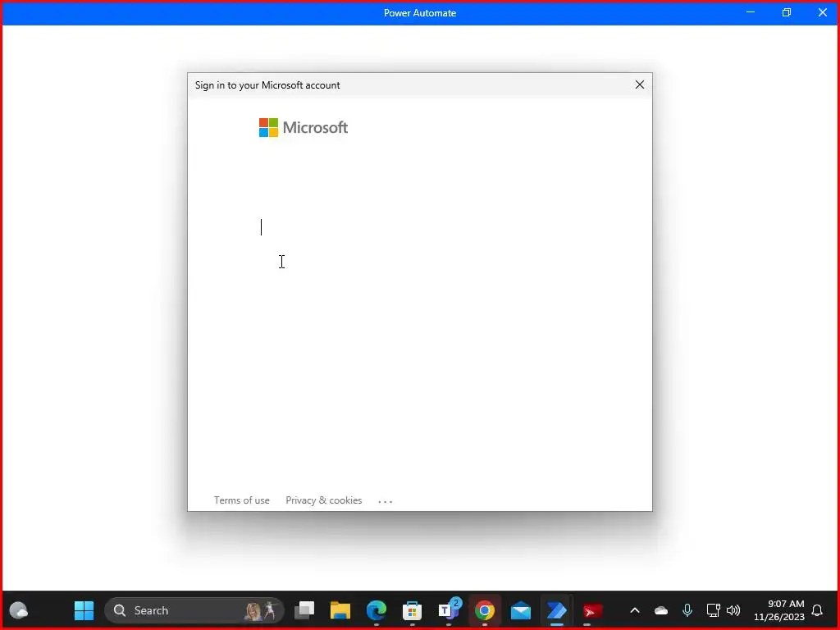This screenshot has height=630, width=840.
Task: Open the Windows Start menu
Action: 84,610
